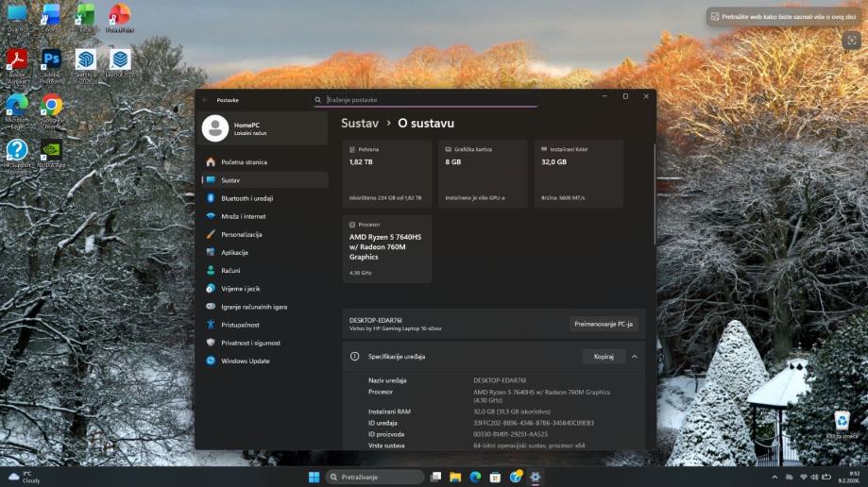868x487 pixels.
Task: Open the taskbar clock and date
Action: point(848,477)
